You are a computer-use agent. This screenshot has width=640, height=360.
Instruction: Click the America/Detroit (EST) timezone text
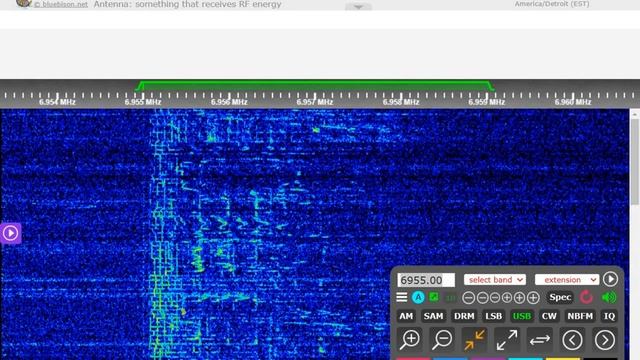pyautogui.click(x=552, y=4)
